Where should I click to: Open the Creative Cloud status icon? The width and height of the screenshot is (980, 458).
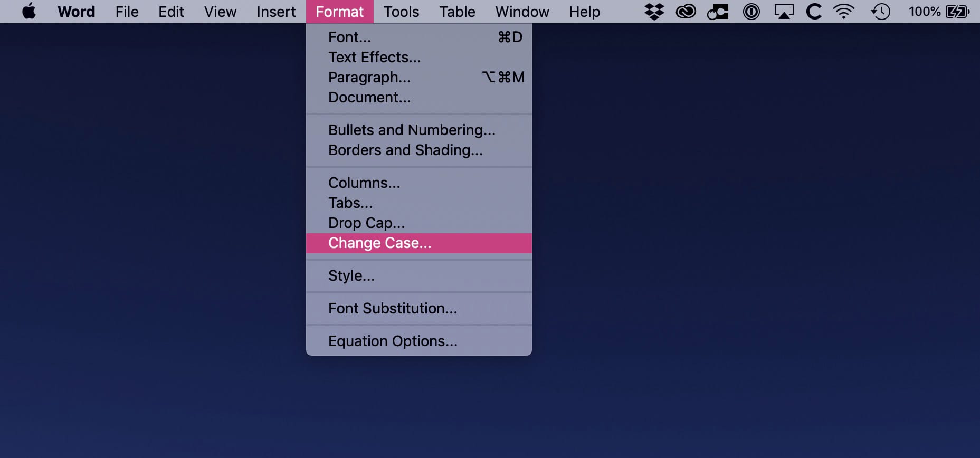tap(686, 12)
